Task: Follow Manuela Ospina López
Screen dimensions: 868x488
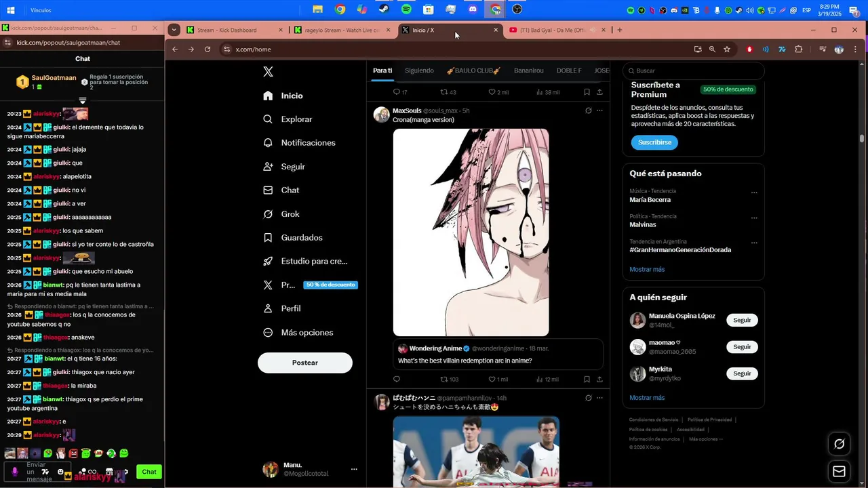Action: click(x=742, y=320)
